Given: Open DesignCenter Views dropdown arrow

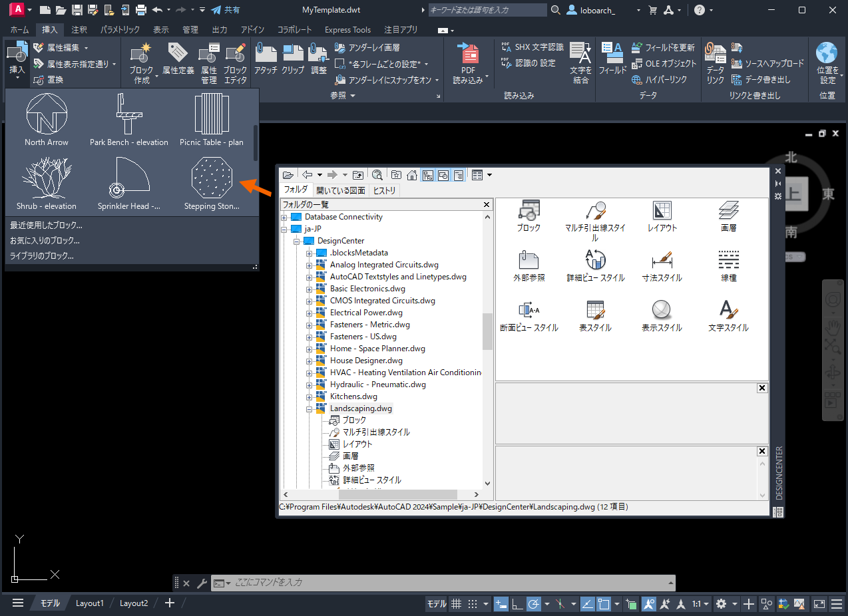Looking at the screenshot, I should (x=490, y=175).
